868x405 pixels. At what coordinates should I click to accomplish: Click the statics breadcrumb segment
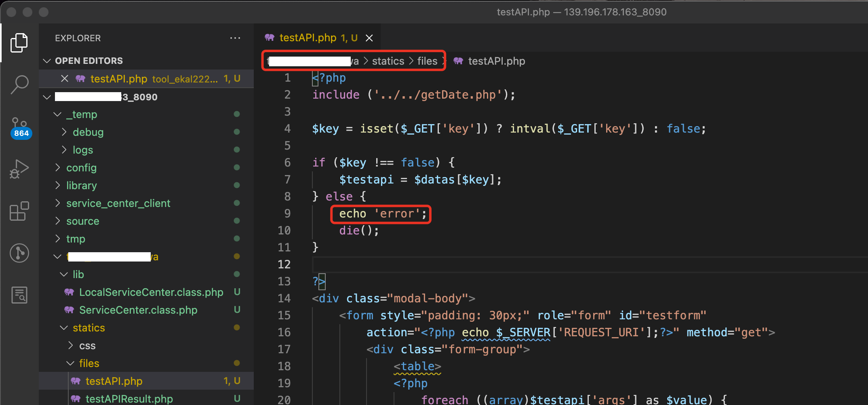(x=388, y=61)
